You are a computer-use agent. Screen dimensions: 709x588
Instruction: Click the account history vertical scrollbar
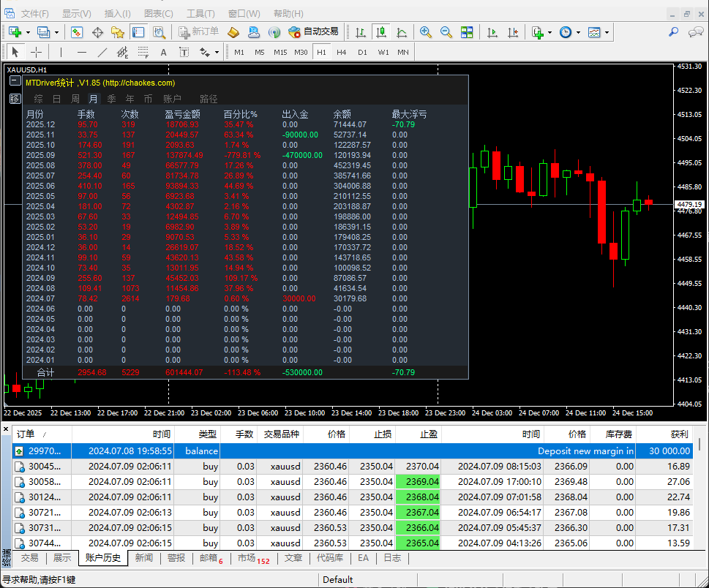703,497
